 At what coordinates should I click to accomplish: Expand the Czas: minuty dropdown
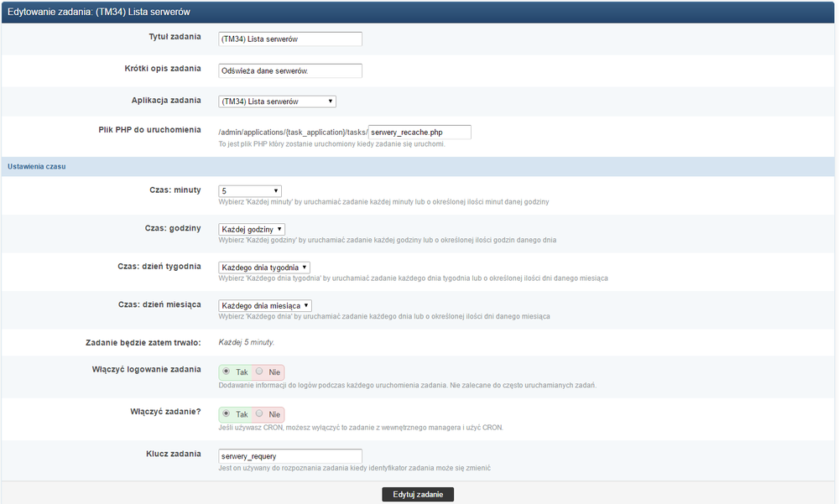[x=249, y=191]
